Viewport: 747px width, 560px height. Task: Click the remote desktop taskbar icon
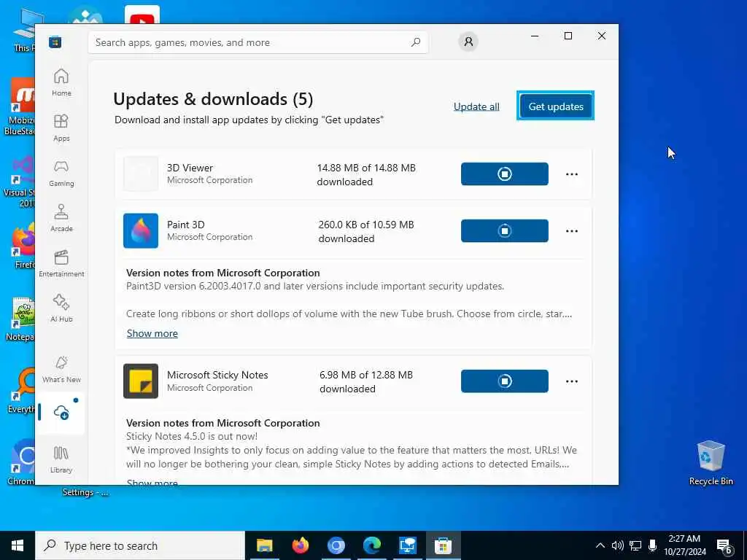pyautogui.click(x=407, y=545)
